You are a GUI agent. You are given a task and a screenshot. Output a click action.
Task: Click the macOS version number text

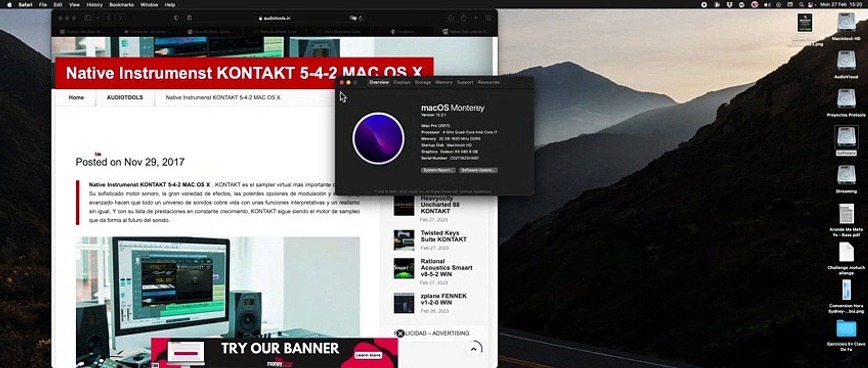click(433, 115)
